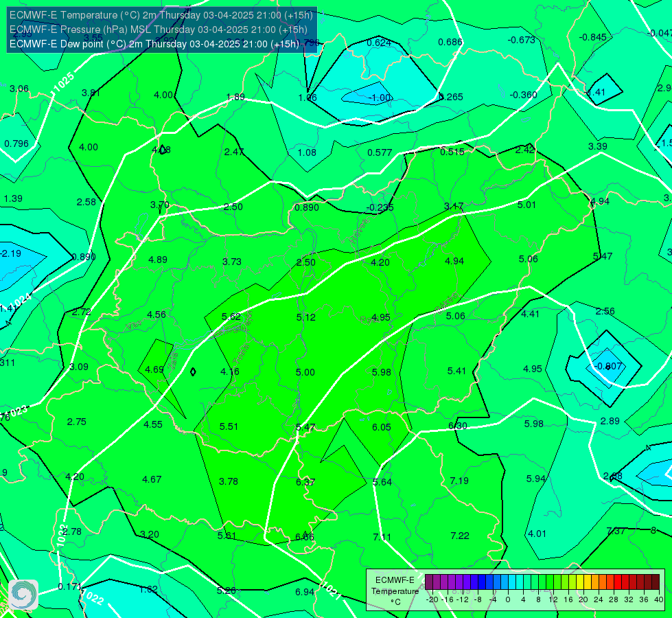
Task: Select the ECMWF-E Temperature 2m layer entry
Action: tap(161, 15)
